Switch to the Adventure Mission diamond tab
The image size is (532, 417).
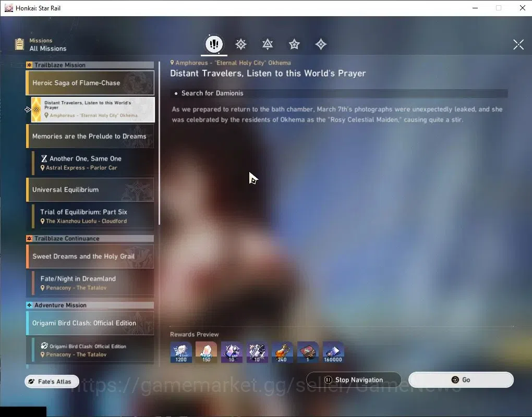click(321, 44)
